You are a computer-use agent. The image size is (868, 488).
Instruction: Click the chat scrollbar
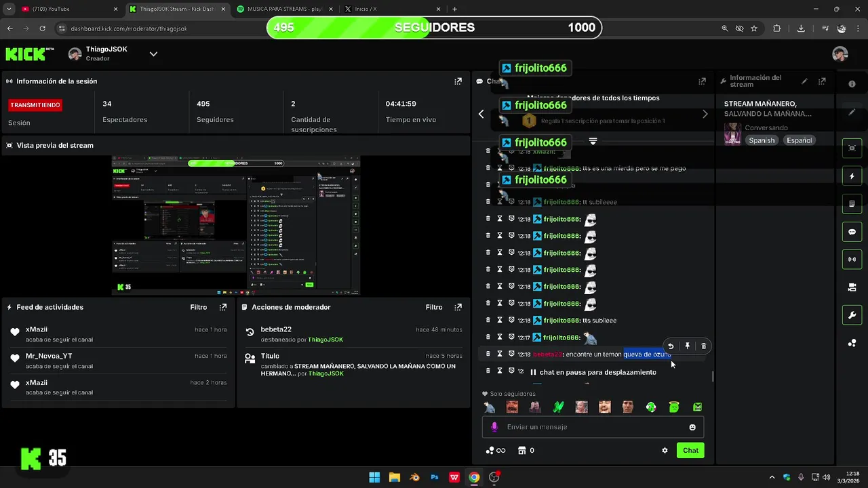coord(712,377)
